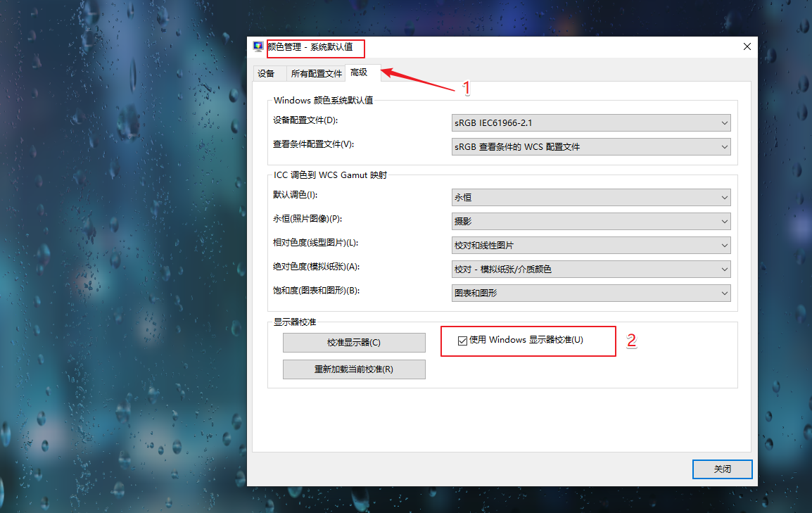This screenshot has width=812, height=513.
Task: Close the Color Management dialog
Action: point(747,46)
